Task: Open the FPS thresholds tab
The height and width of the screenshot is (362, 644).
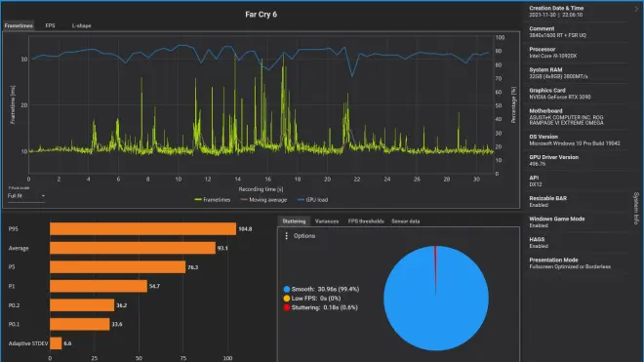Action: point(366,221)
